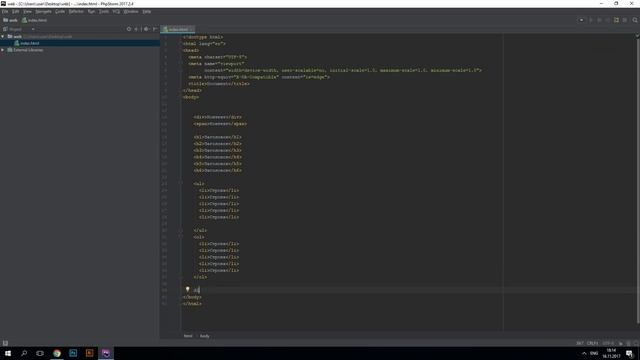Open the Tools menu
640x360 pixels.
tap(104, 11)
